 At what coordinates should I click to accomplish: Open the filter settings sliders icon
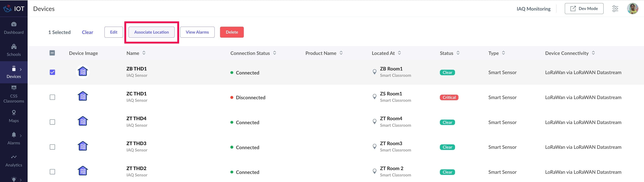pyautogui.click(x=615, y=9)
